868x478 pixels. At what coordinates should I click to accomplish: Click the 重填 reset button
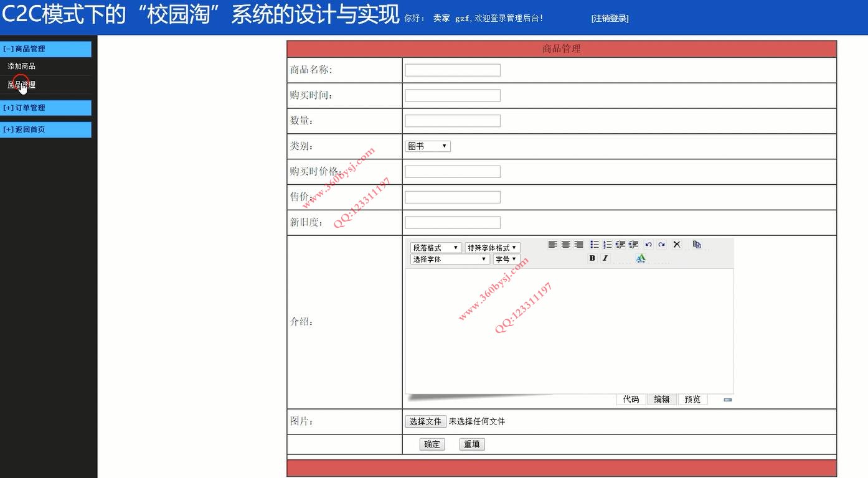click(472, 444)
